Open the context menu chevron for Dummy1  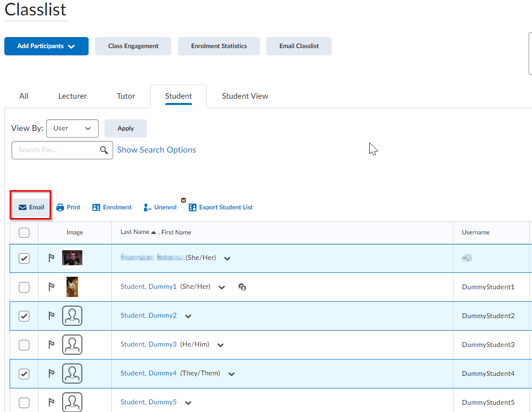point(222,287)
